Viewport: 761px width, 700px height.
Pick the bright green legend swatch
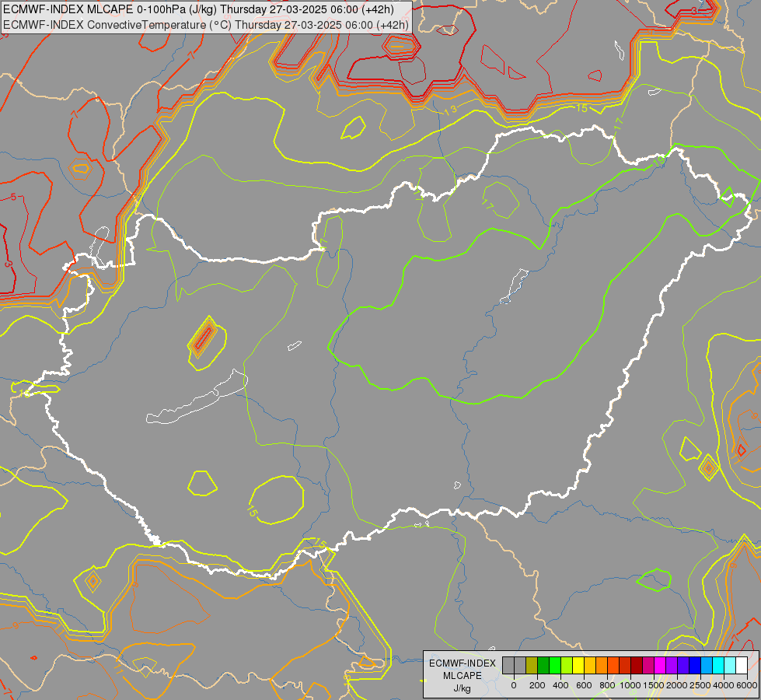(x=555, y=665)
